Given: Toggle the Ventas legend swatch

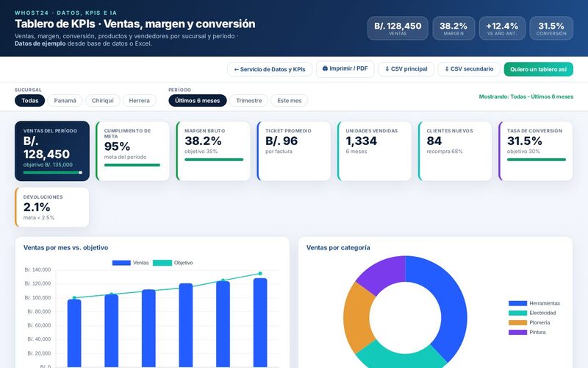Looking at the screenshot, I should pyautogui.click(x=121, y=263).
